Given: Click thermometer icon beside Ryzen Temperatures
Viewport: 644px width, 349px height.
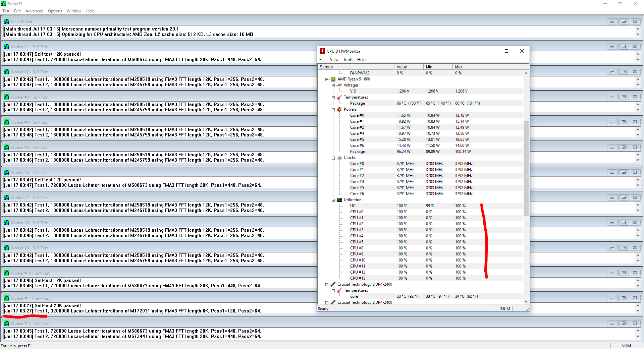Looking at the screenshot, I should (339, 97).
